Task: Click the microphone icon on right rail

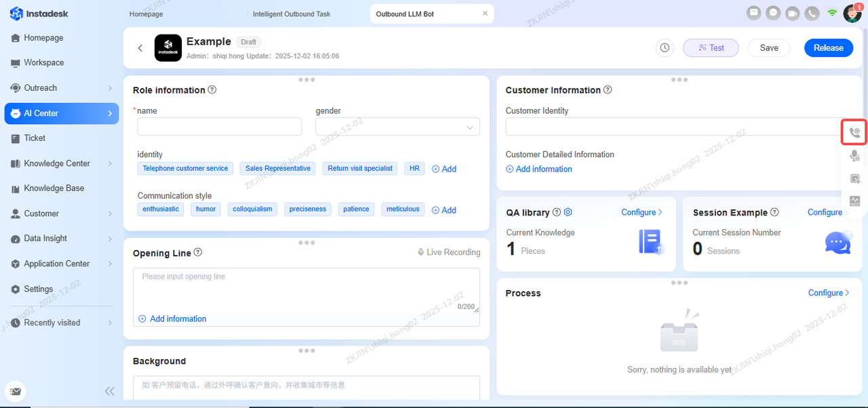Action: pos(854,156)
